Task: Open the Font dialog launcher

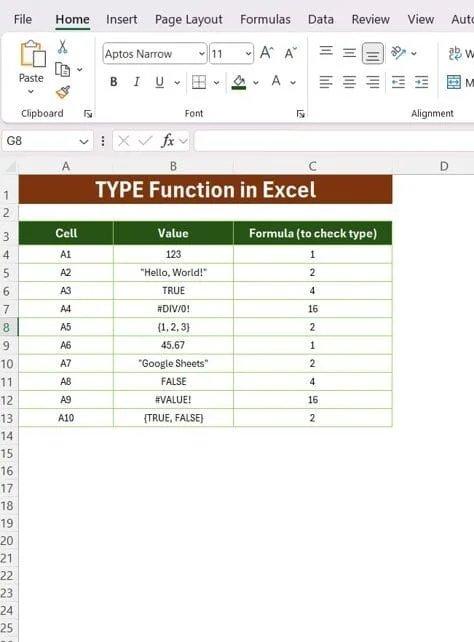Action: coord(300,114)
